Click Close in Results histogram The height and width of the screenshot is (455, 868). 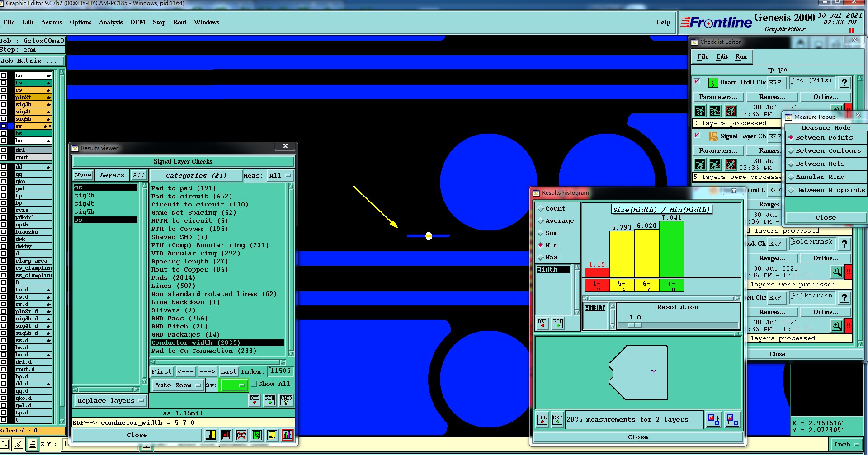[638, 437]
